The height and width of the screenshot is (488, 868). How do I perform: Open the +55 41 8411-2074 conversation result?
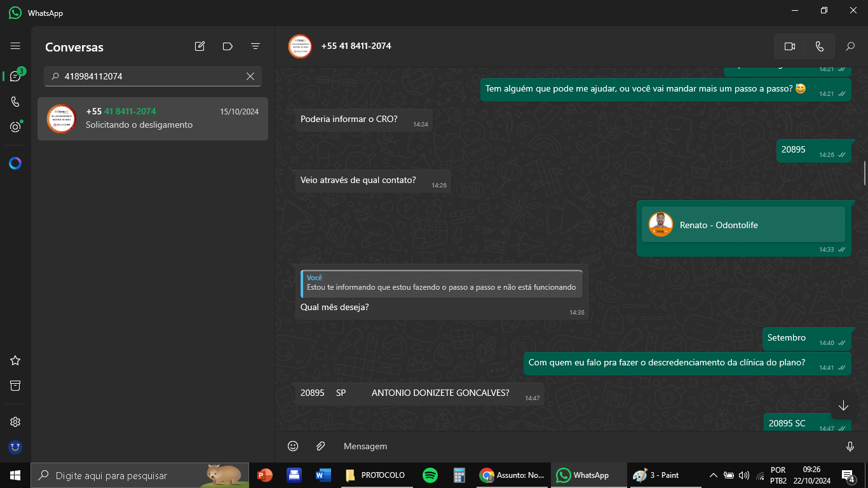click(153, 118)
